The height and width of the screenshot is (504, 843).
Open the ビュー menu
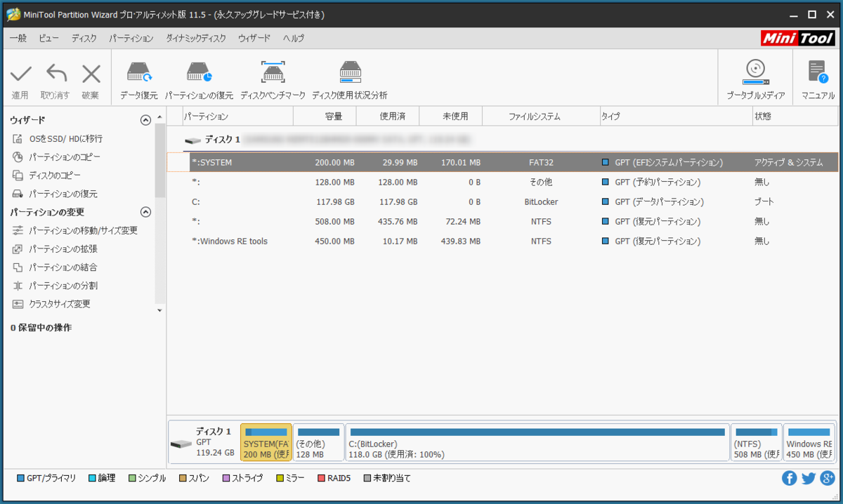click(49, 39)
